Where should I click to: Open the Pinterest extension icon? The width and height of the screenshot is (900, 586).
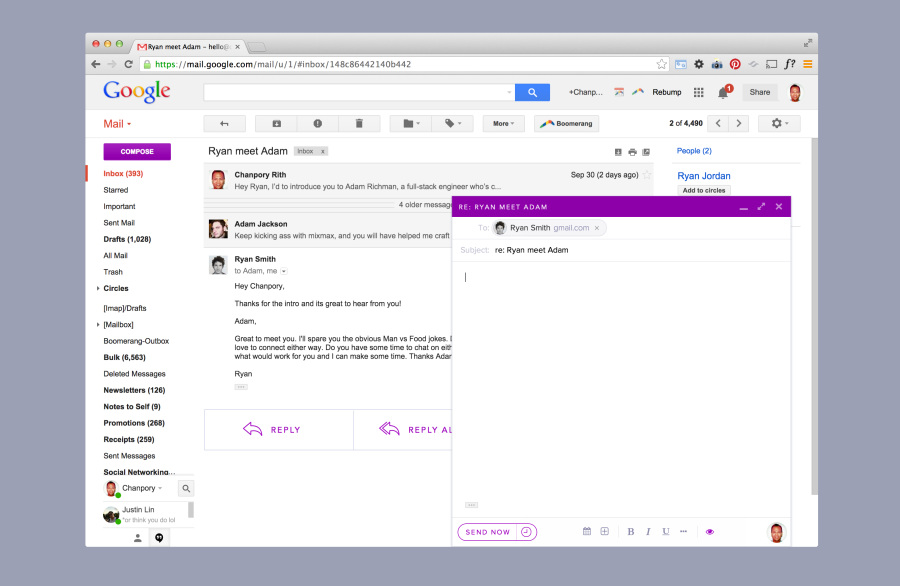coord(735,64)
